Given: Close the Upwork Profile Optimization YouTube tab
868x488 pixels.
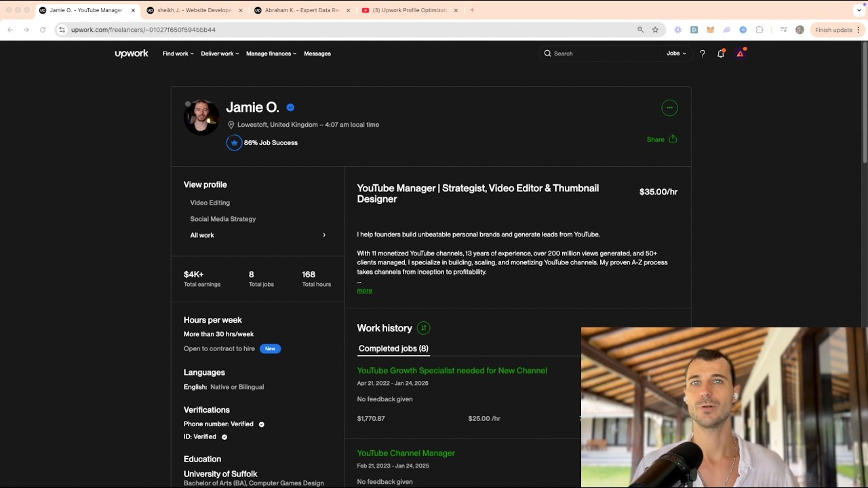Looking at the screenshot, I should pyautogui.click(x=456, y=10).
